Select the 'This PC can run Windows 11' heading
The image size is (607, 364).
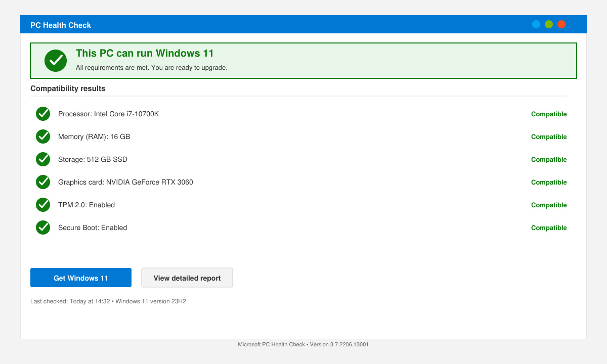coord(145,53)
